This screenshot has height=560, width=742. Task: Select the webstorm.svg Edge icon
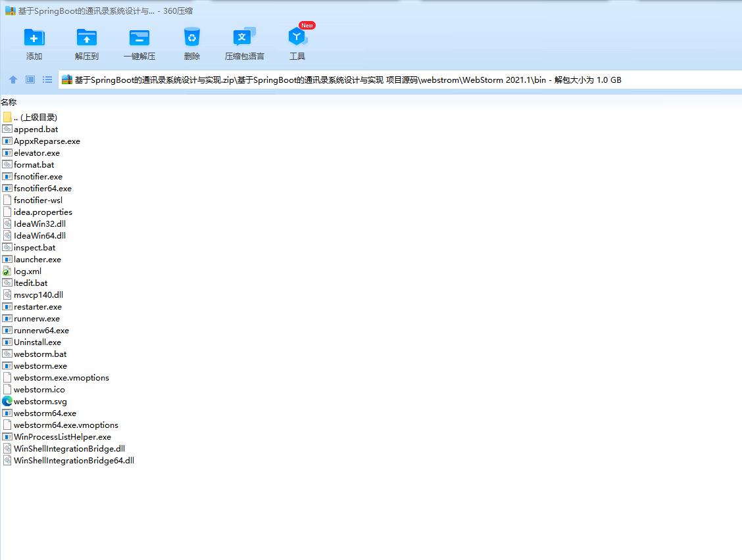click(7, 401)
